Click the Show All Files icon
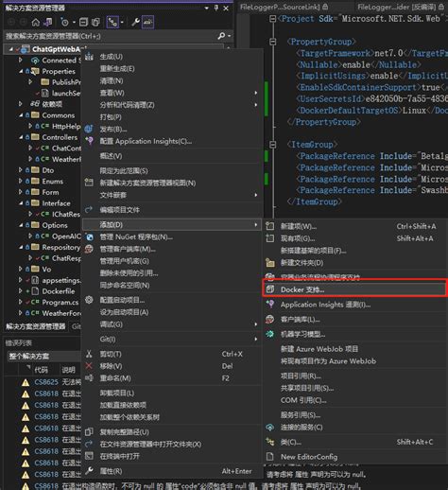Image resolution: width=448 pixels, height=490 pixels. 95,23
